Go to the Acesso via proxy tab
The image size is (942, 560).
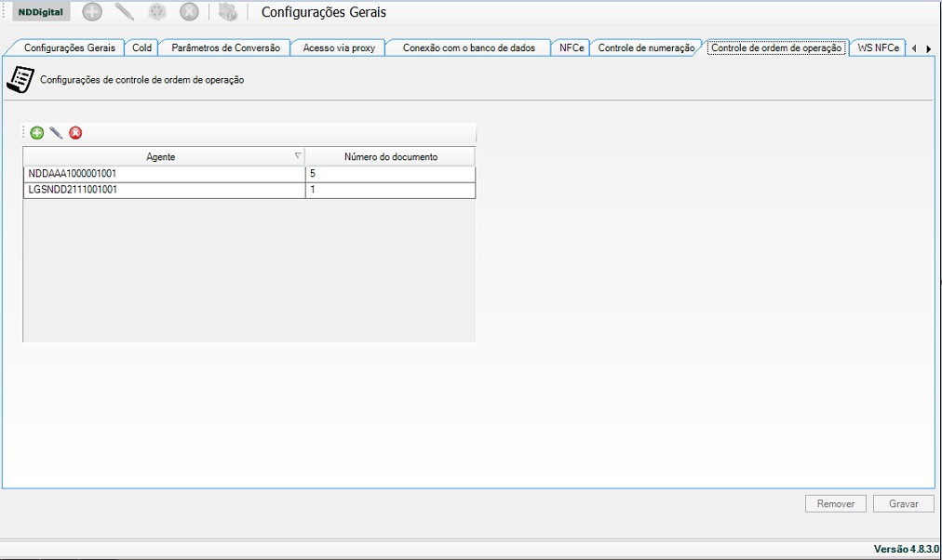click(339, 47)
